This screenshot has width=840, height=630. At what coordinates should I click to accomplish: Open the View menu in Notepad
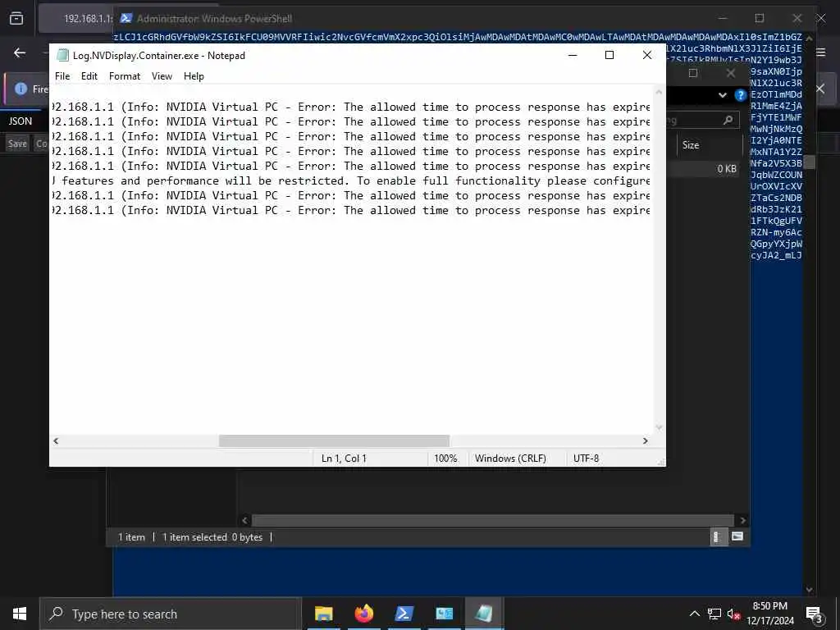point(162,76)
